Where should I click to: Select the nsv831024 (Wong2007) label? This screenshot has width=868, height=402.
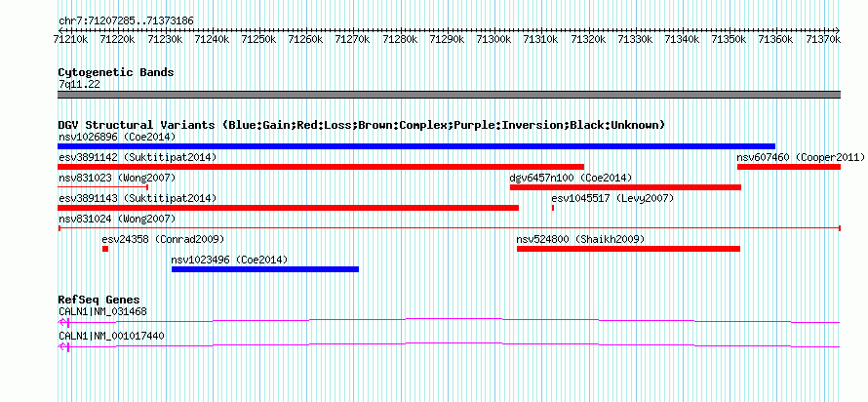pyautogui.click(x=117, y=219)
